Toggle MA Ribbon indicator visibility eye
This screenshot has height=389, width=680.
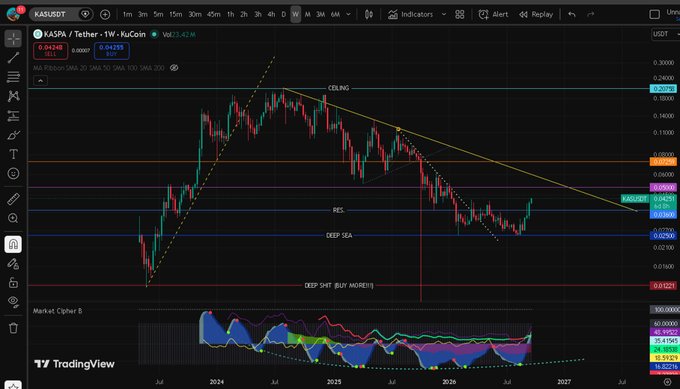(174, 68)
